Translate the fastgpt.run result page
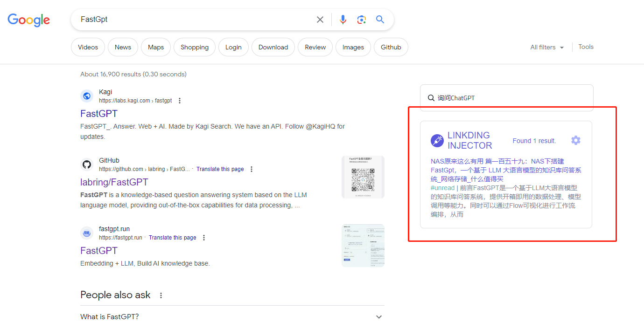Screen dimensions: 644x329 coord(172,238)
